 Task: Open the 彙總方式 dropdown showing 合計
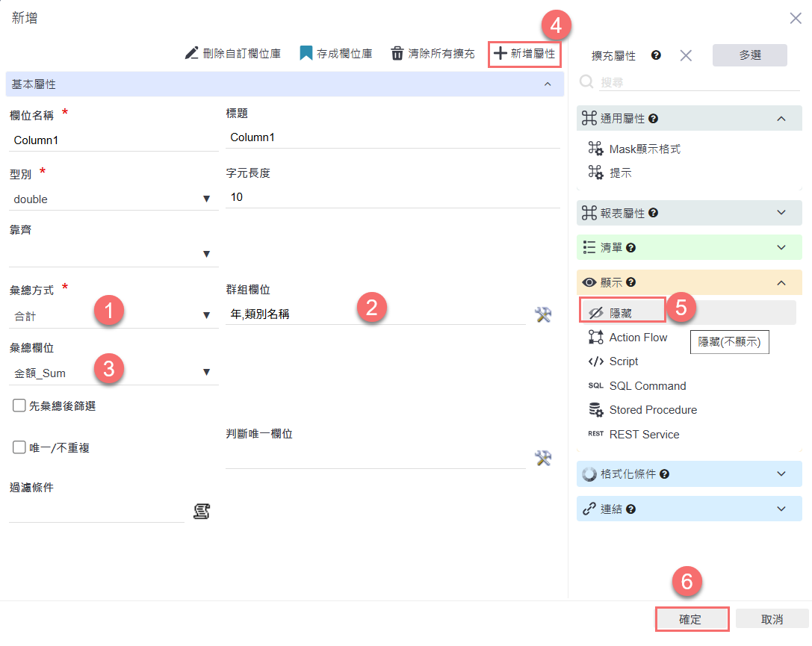(112, 316)
